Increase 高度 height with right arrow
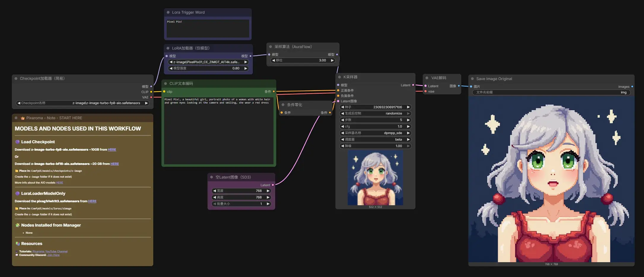644x277 pixels. pos(268,198)
